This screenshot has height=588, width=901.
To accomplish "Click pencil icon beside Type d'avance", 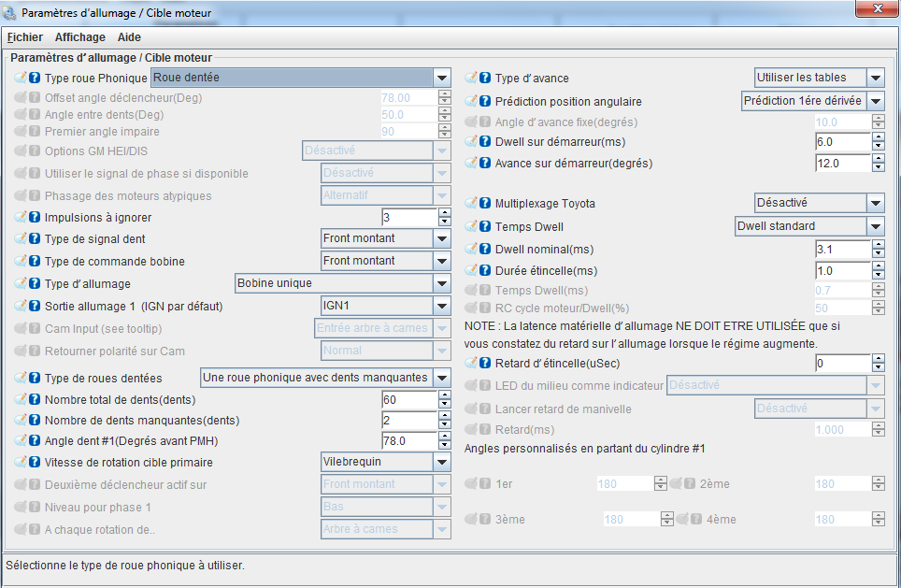I will point(472,78).
